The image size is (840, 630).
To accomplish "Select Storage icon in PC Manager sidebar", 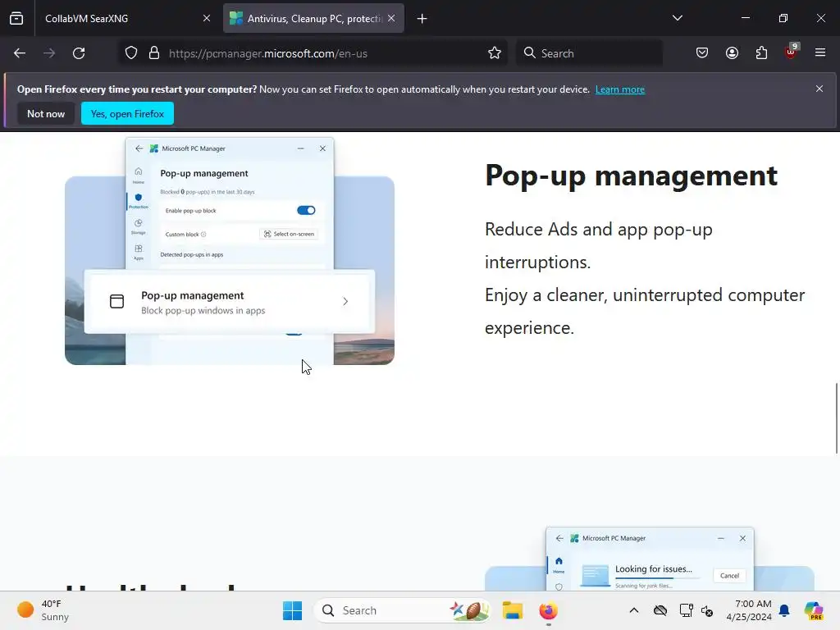I will [x=138, y=226].
